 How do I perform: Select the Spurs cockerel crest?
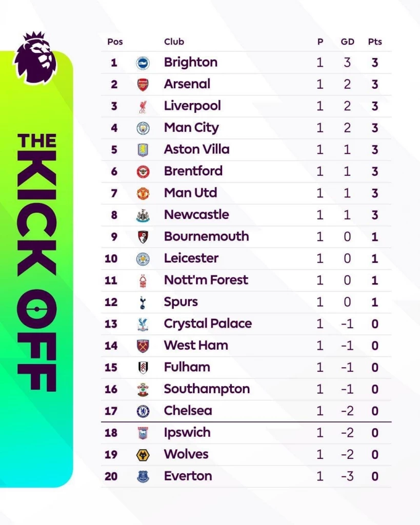(143, 302)
